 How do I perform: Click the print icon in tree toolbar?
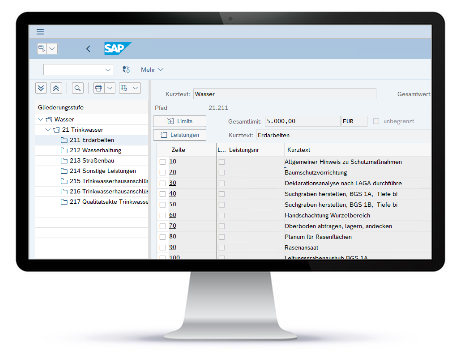click(x=99, y=88)
